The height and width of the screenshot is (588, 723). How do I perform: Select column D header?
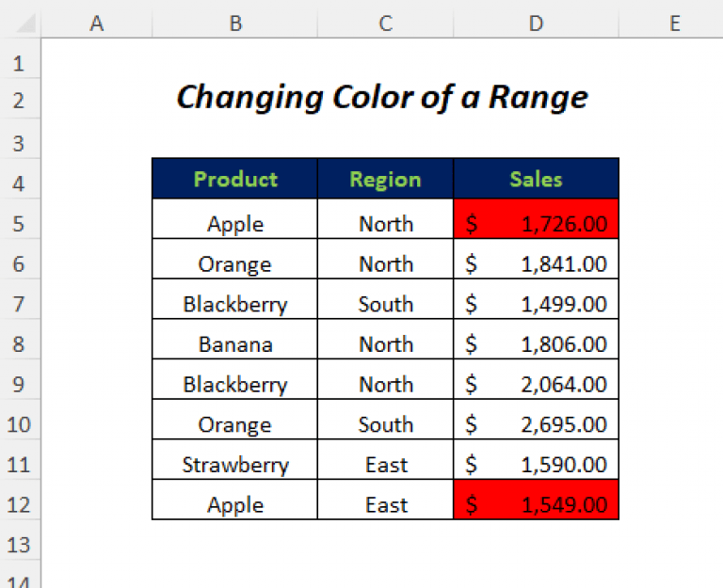(x=536, y=23)
